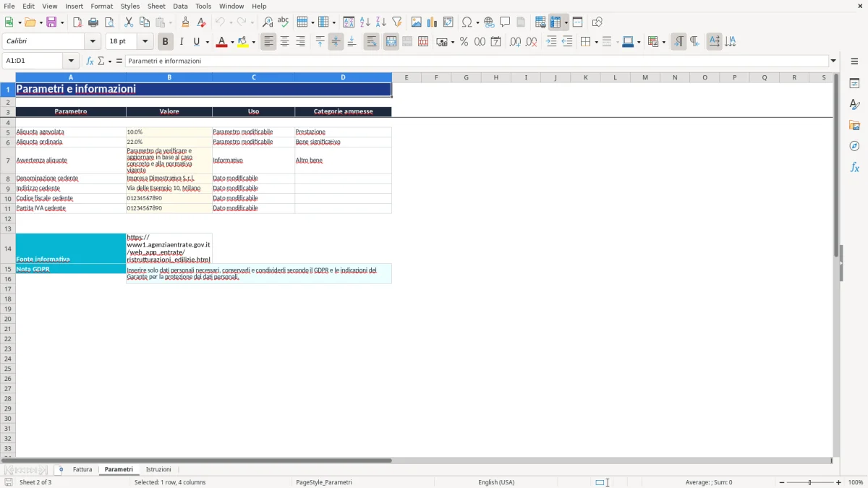Sort descending
Screen dimensions: 868x488
click(x=380, y=22)
